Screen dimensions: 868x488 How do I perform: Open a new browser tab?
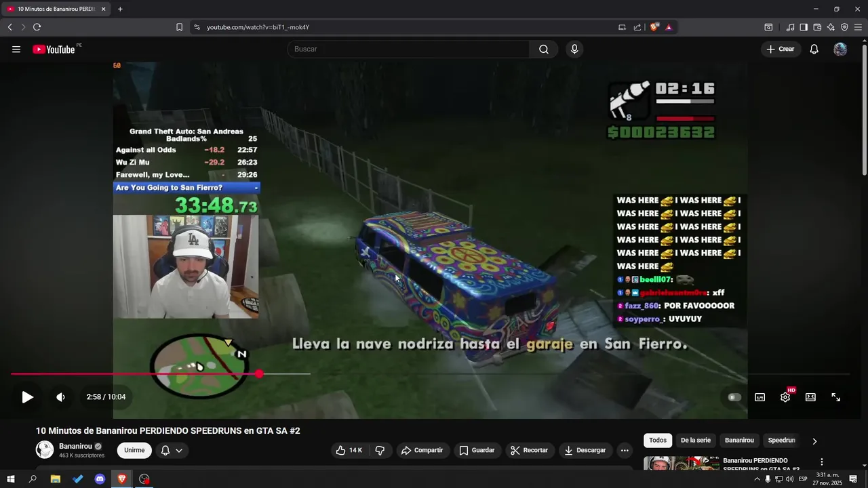pyautogui.click(x=120, y=9)
